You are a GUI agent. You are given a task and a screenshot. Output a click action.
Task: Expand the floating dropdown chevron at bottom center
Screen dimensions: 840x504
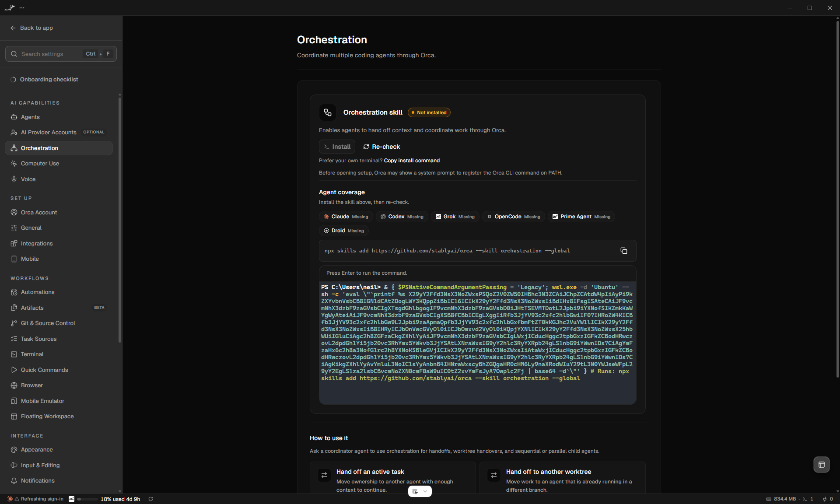[425, 492]
